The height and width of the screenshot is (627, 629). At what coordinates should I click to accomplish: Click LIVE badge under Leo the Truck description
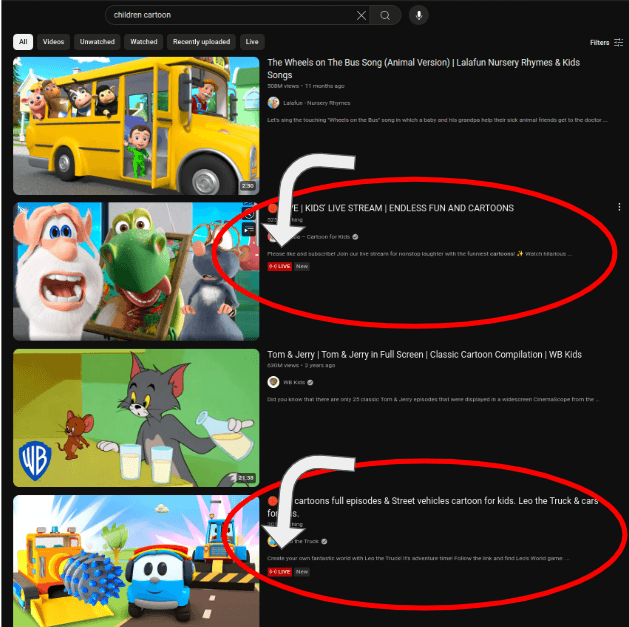[x=280, y=572]
